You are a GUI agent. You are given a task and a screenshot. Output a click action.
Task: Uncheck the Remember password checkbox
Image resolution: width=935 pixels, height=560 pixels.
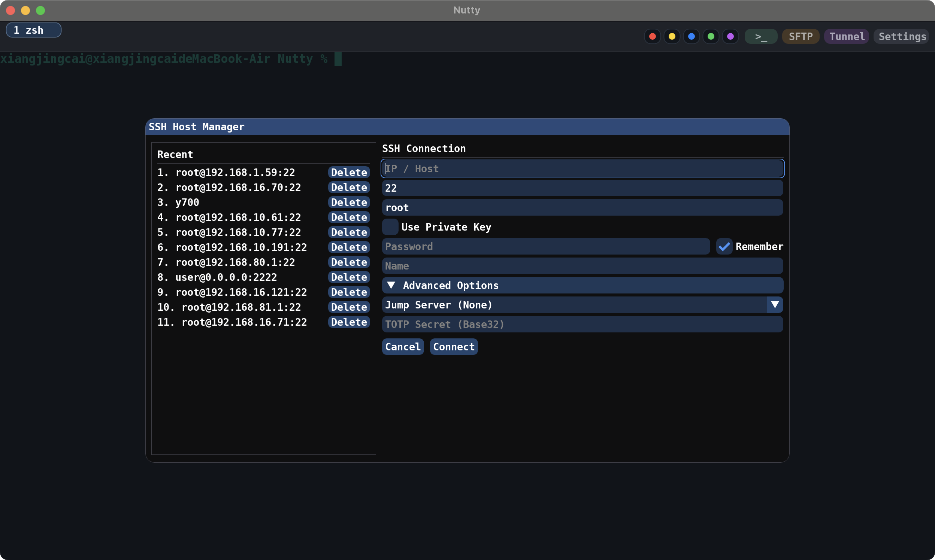724,246
